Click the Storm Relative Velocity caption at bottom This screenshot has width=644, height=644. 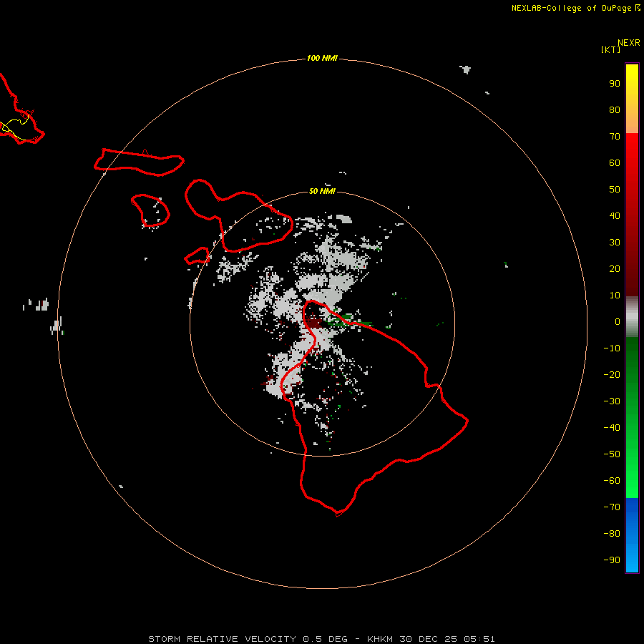321,639
